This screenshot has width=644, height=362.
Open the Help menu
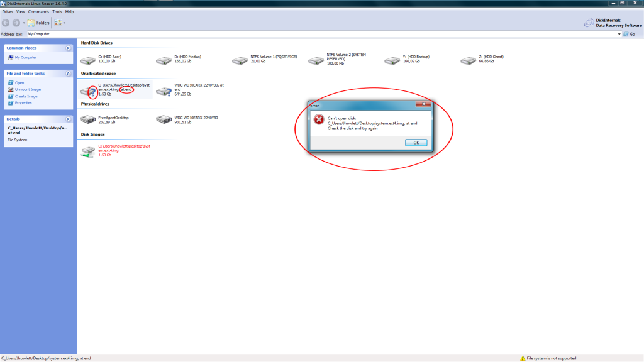(69, 12)
